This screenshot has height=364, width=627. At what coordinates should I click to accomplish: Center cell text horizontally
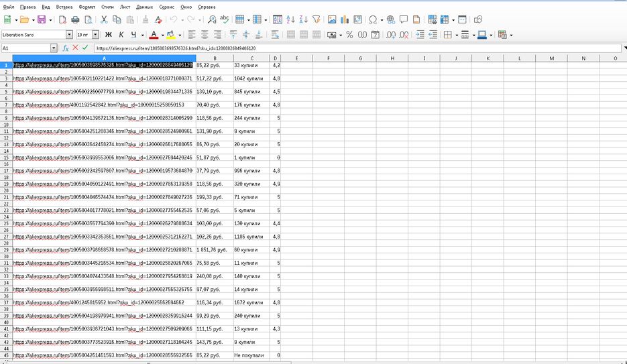pos(205,35)
